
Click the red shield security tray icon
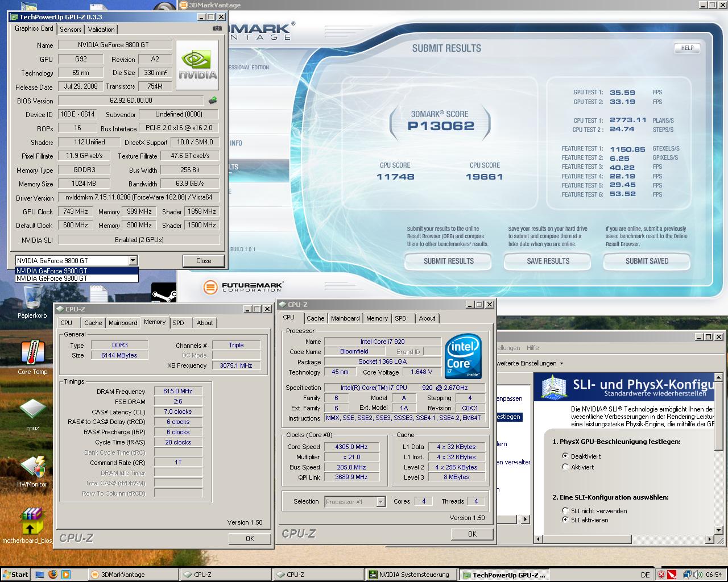click(672, 575)
